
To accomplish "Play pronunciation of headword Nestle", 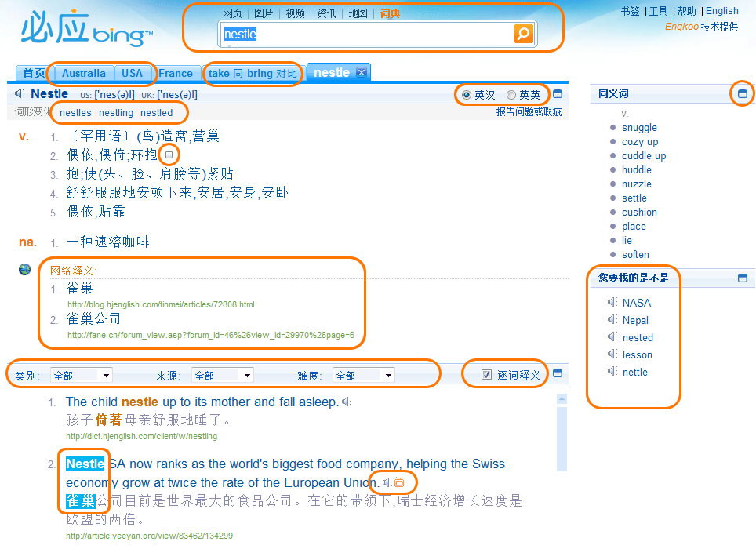I will (20, 93).
